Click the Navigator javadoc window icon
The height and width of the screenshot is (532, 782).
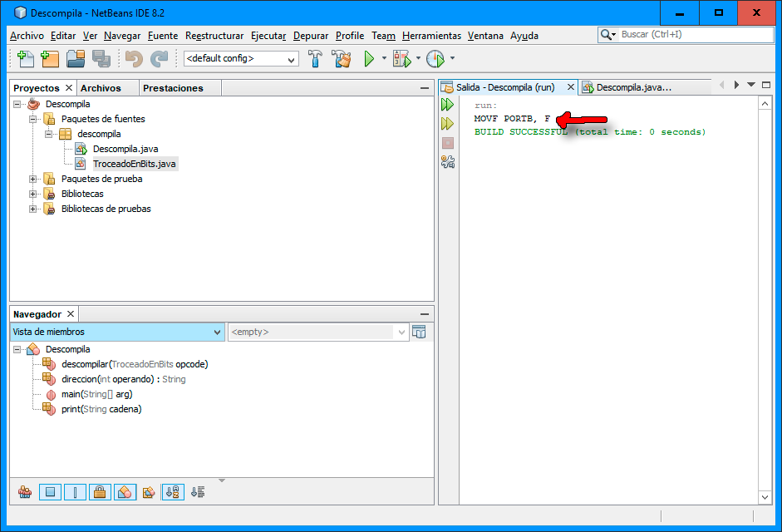click(420, 332)
